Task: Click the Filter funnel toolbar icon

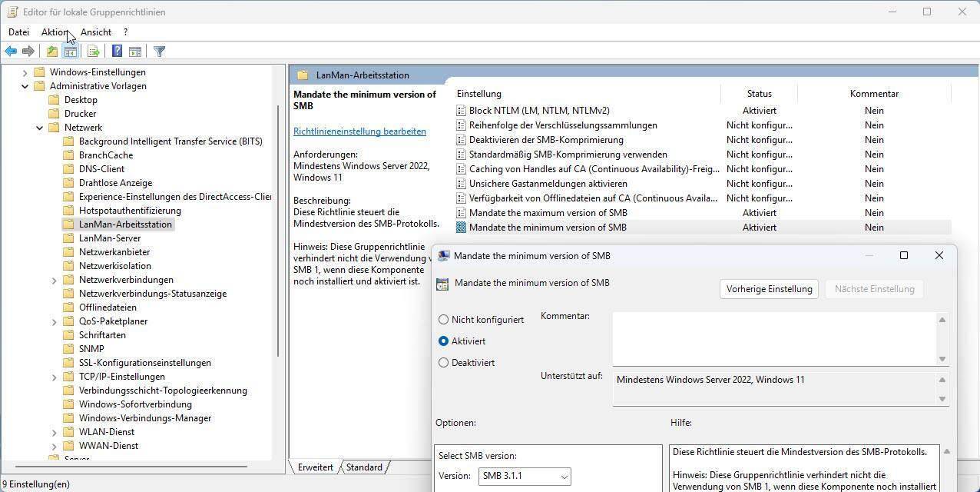Action: (x=159, y=52)
